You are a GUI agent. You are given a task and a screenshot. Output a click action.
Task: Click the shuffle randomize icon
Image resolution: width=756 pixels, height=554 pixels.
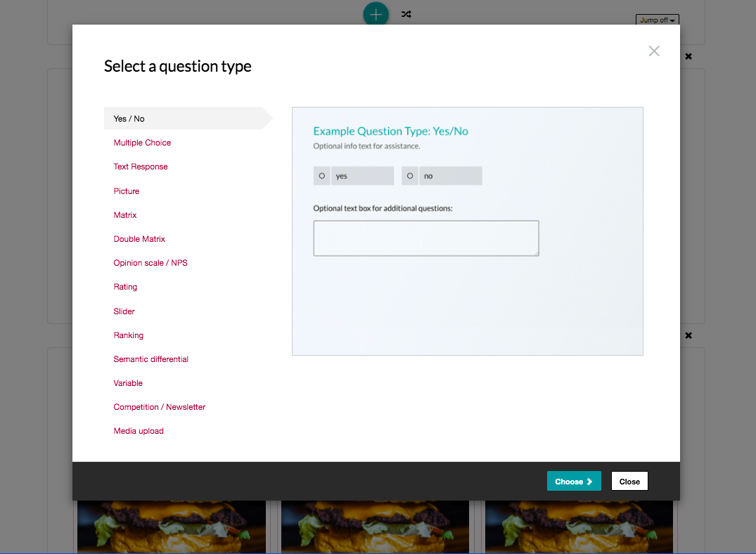click(x=406, y=15)
